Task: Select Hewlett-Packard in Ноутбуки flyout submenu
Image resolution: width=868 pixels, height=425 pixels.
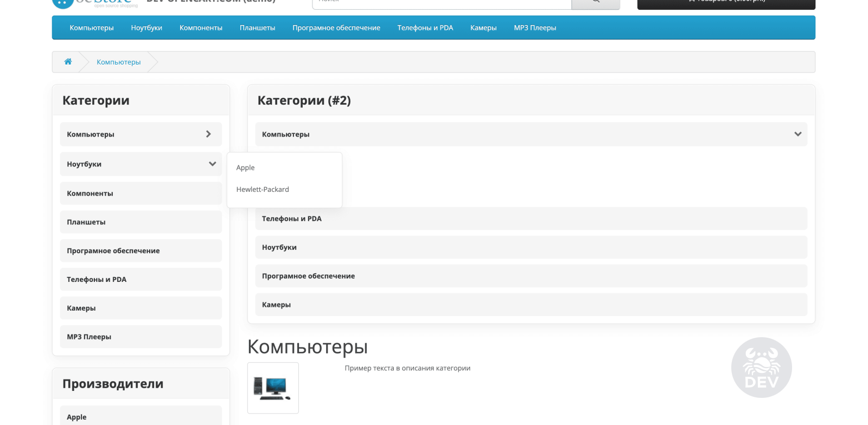Action: (263, 189)
